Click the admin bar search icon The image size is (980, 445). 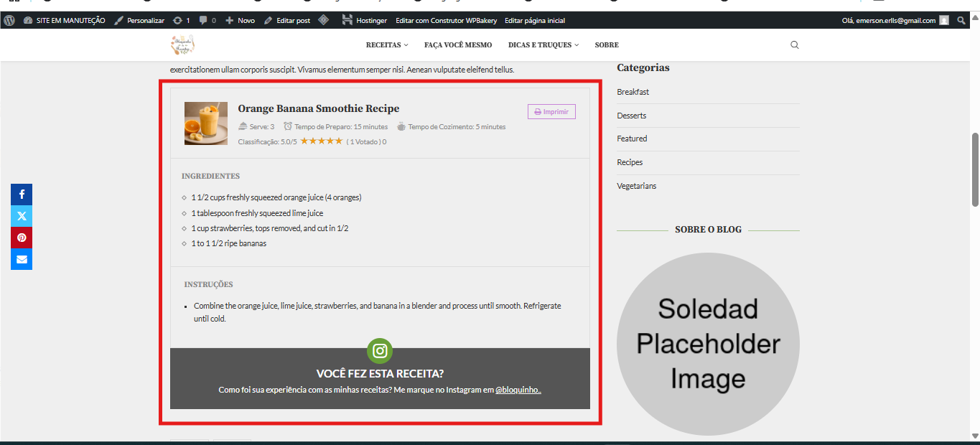(x=961, y=20)
